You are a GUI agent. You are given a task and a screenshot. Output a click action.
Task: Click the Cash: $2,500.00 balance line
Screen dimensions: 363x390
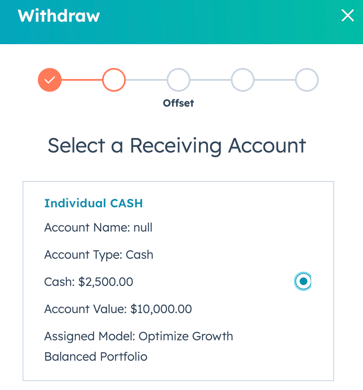click(89, 282)
